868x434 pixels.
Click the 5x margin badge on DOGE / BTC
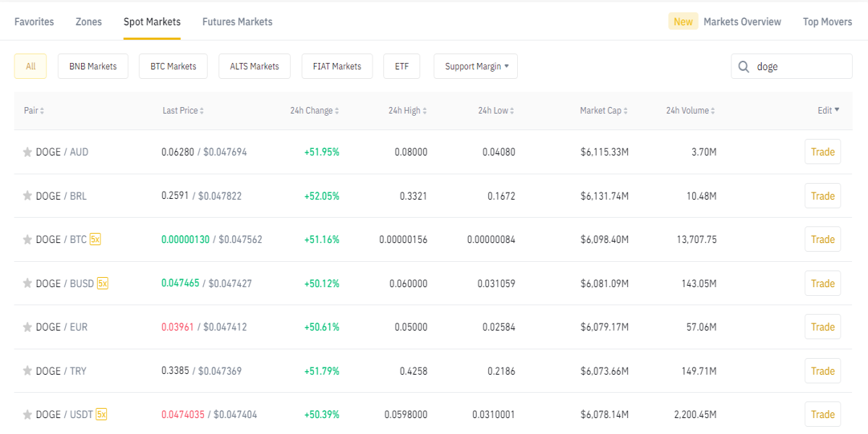(x=95, y=239)
